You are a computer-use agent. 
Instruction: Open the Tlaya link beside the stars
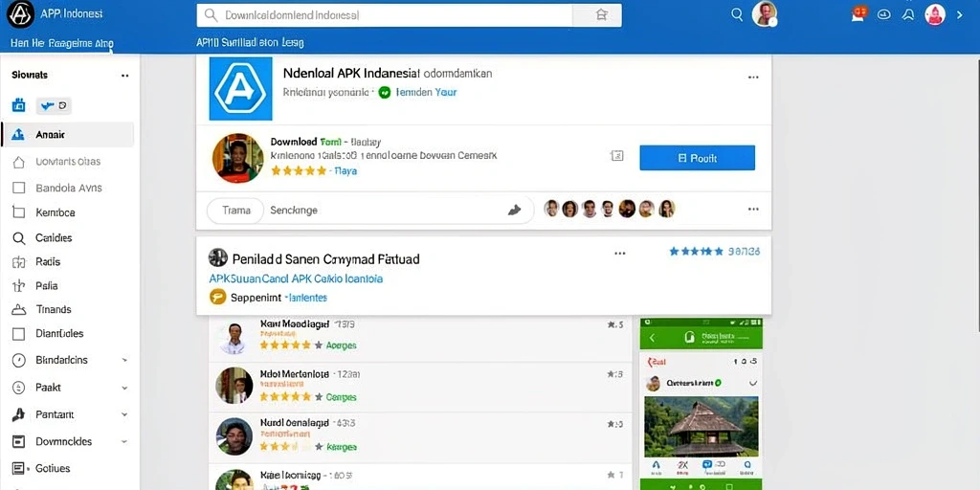pyautogui.click(x=345, y=170)
